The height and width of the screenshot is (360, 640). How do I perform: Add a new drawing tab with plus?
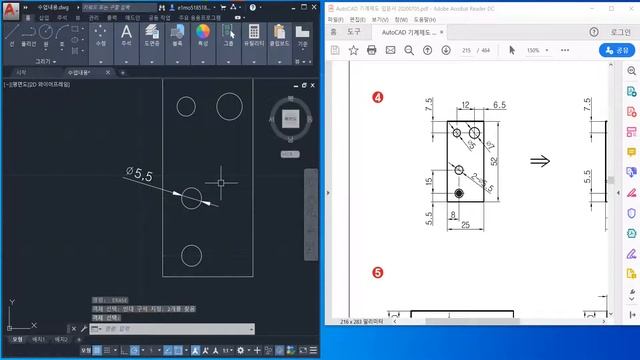122,73
